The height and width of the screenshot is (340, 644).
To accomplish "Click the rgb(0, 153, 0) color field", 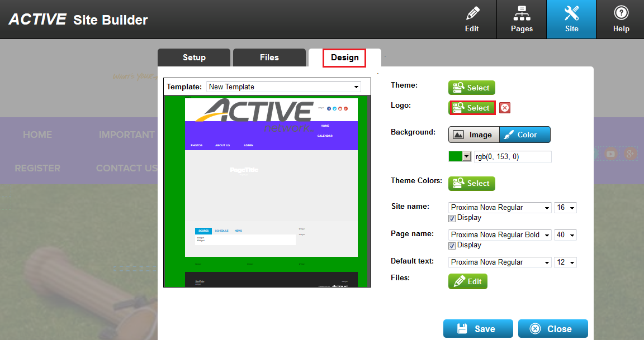I will point(513,157).
